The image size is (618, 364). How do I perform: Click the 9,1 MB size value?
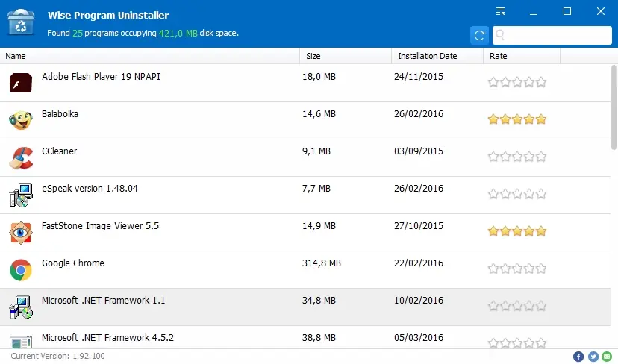point(316,151)
